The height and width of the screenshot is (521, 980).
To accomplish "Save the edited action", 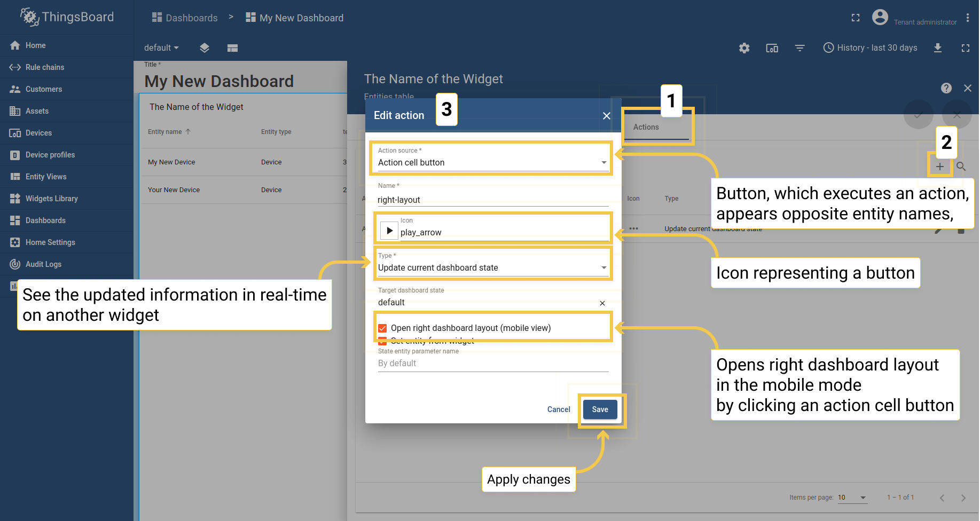I will coord(600,409).
